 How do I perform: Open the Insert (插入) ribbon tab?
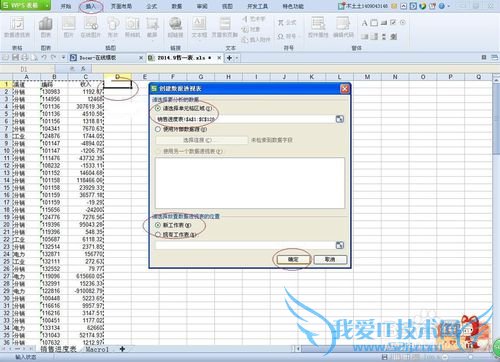pyautogui.click(x=91, y=6)
